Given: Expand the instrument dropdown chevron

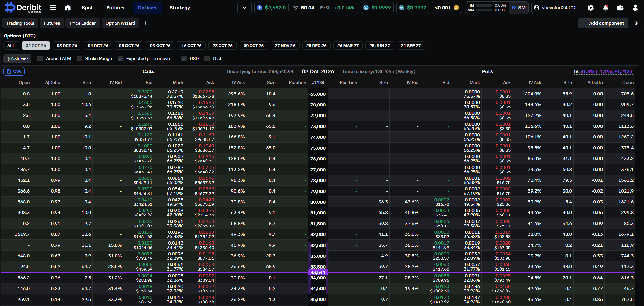Looking at the screenshot, I should [245, 8].
